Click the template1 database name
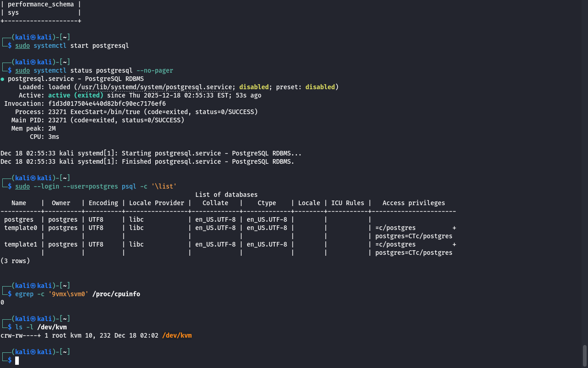The image size is (588, 368). [21, 244]
